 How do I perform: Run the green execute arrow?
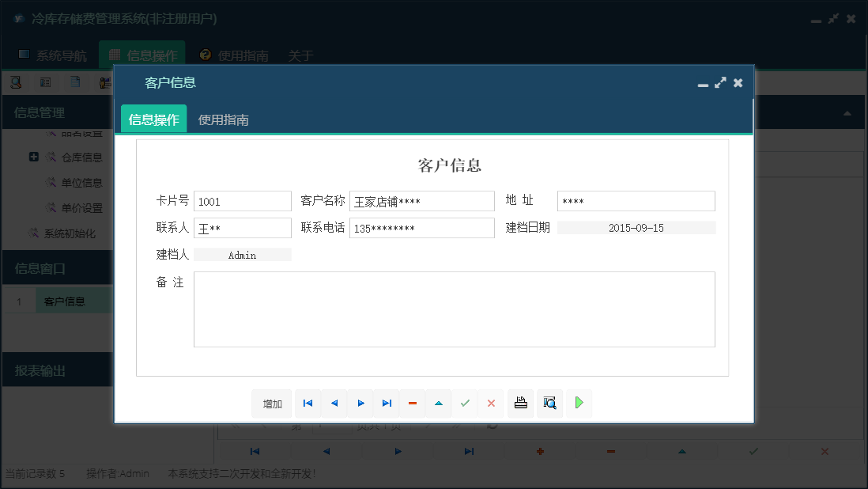pyautogui.click(x=579, y=403)
